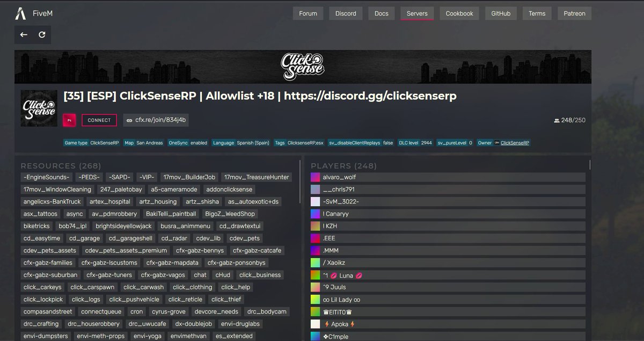The width and height of the screenshot is (644, 341).
Task: Click the -EngineSounds- resource tag
Action: click(x=47, y=177)
